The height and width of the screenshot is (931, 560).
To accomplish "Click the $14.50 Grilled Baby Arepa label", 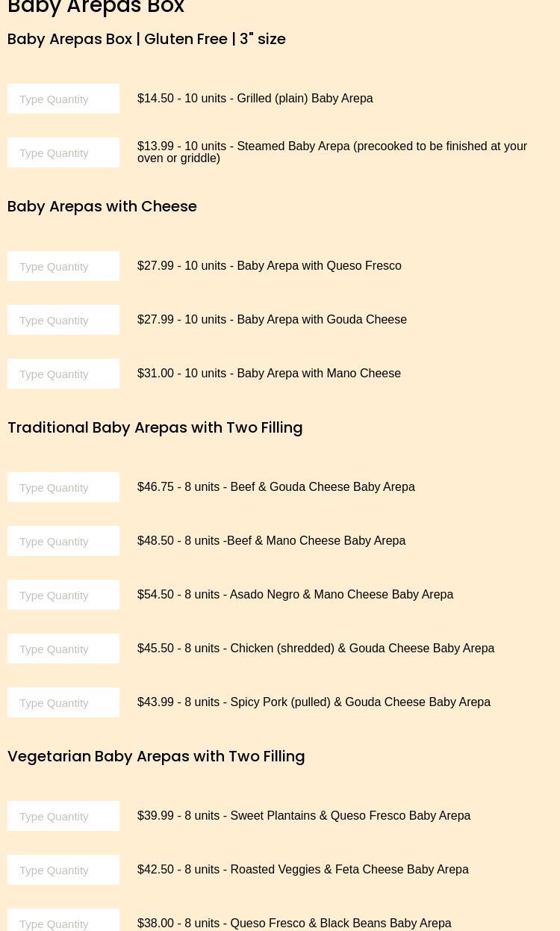I will pos(255,99).
